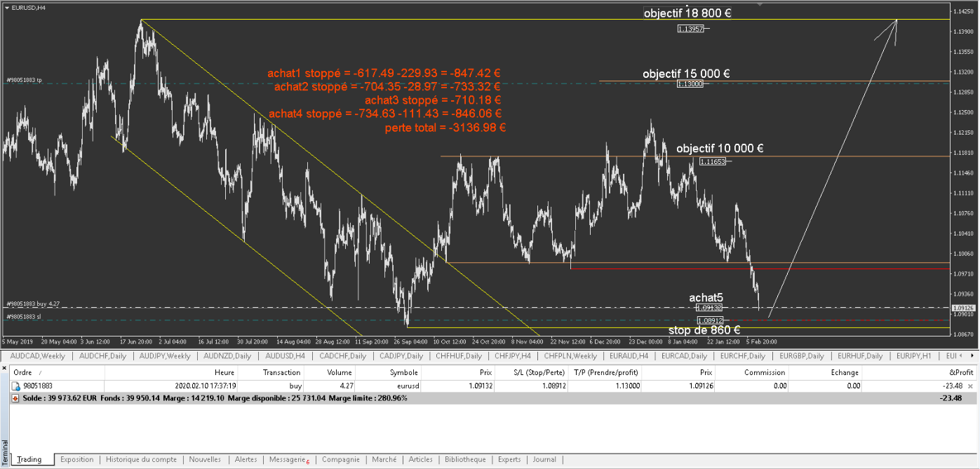Switch to the Experts tab

(x=509, y=460)
